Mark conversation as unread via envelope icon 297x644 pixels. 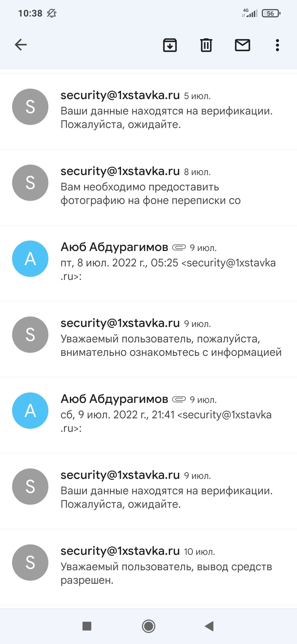(x=242, y=45)
